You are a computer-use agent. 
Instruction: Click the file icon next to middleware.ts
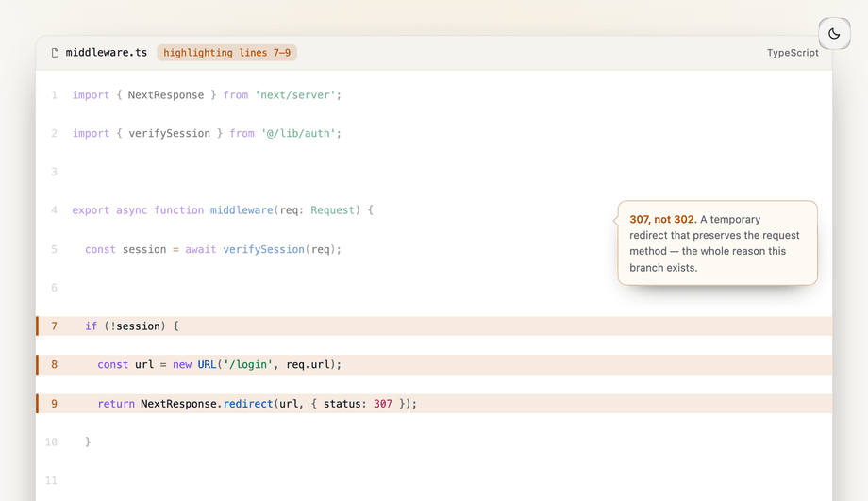point(55,53)
